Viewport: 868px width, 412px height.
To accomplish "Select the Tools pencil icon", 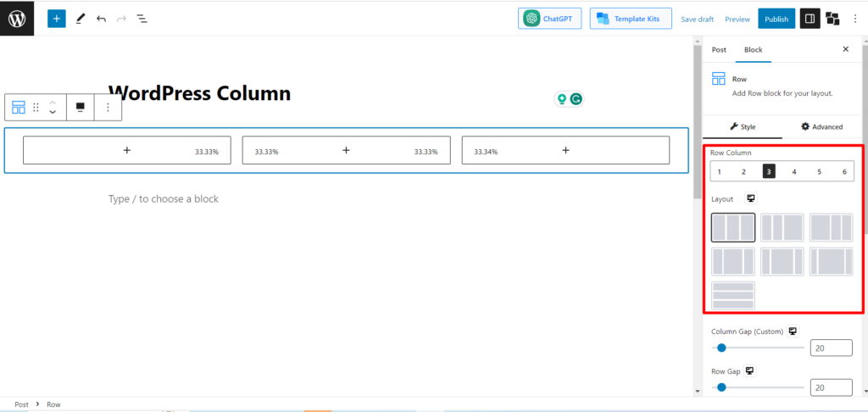I will (x=81, y=19).
